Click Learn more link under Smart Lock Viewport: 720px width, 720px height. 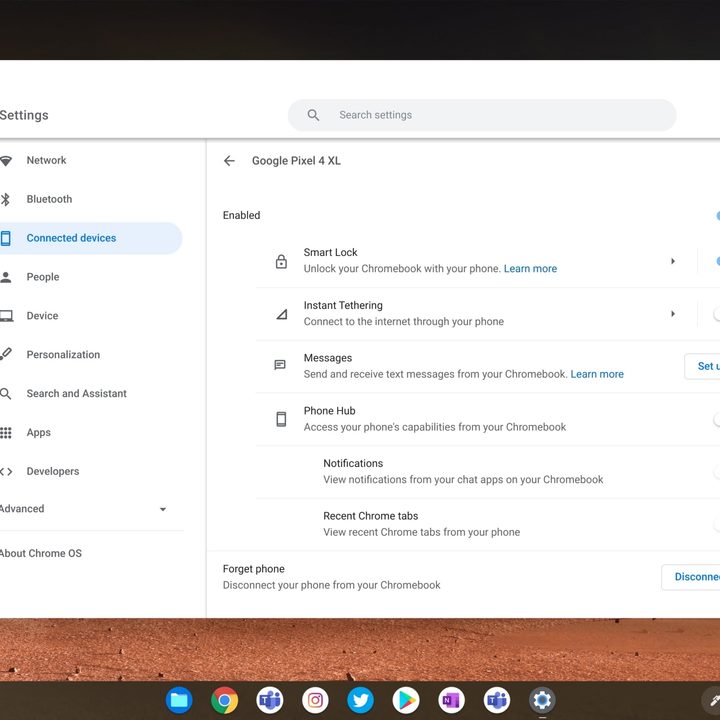[x=530, y=269]
